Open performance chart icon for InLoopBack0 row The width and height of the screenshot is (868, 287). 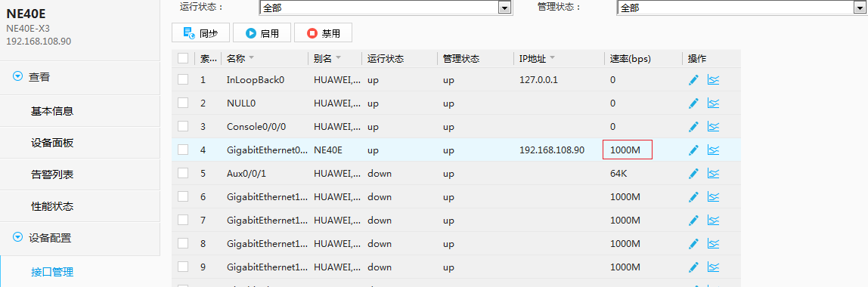click(x=713, y=79)
